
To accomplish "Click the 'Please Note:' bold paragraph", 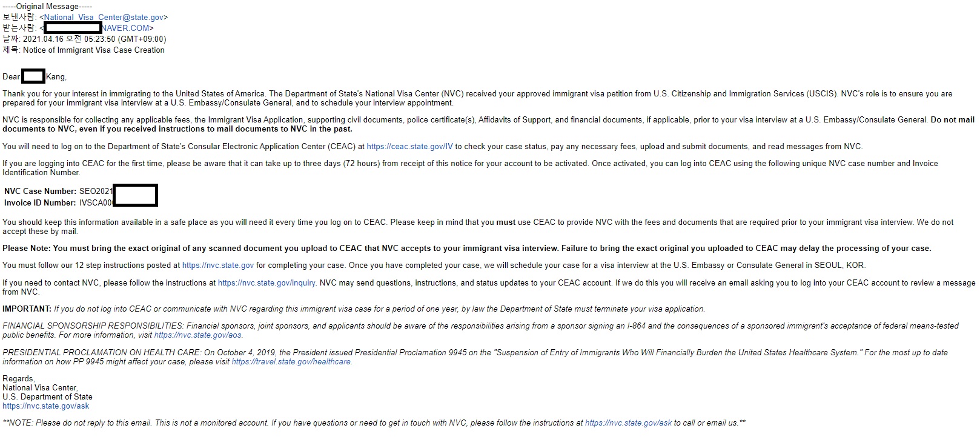I will coord(466,249).
